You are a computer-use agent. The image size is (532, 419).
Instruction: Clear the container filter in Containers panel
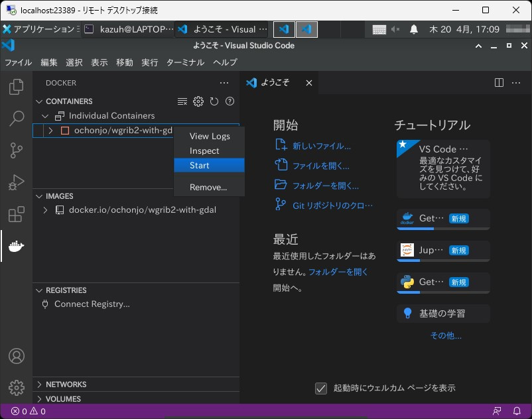(182, 101)
